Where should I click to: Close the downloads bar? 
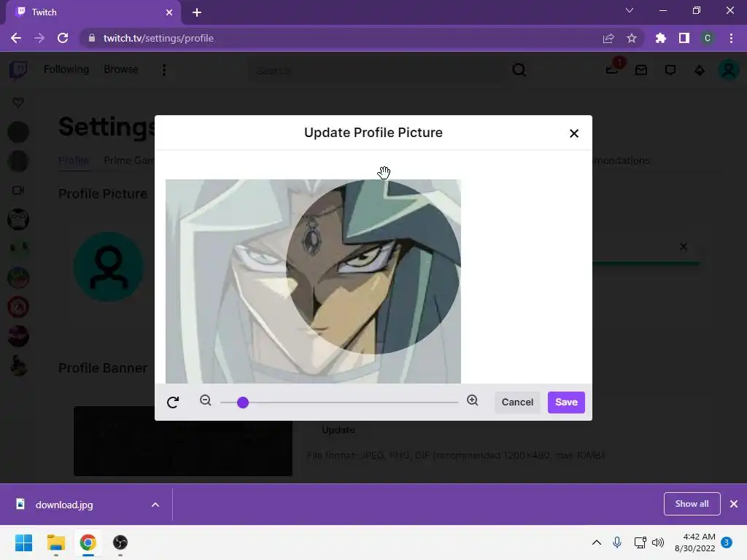pos(734,504)
